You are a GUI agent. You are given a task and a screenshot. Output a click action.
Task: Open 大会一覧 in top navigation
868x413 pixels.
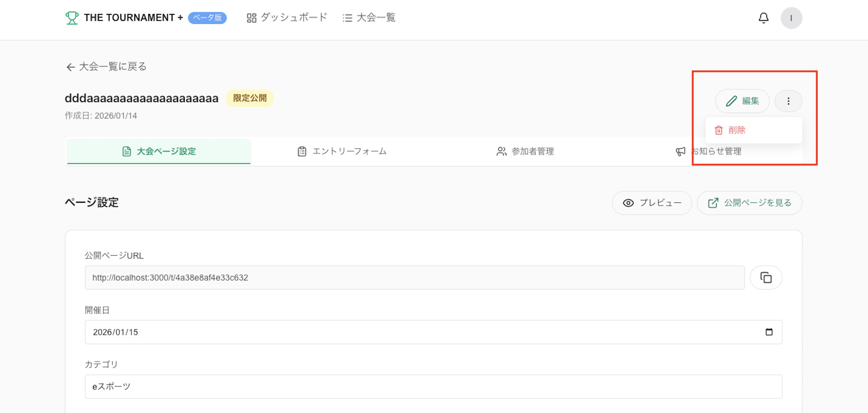pyautogui.click(x=369, y=17)
